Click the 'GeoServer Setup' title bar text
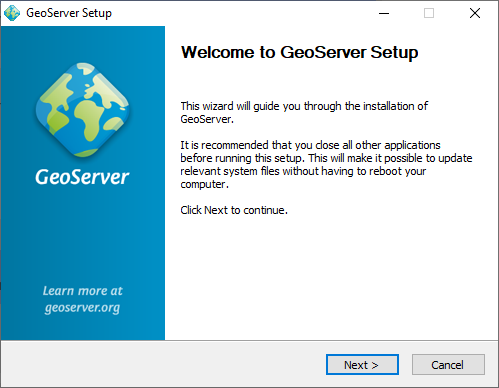499x388 pixels. [69, 13]
